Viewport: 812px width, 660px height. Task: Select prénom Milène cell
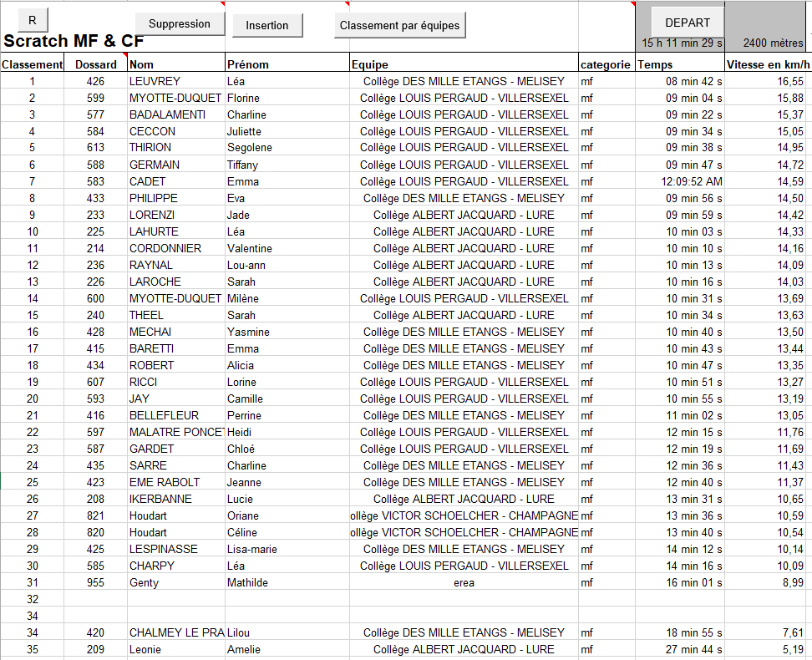click(x=287, y=298)
